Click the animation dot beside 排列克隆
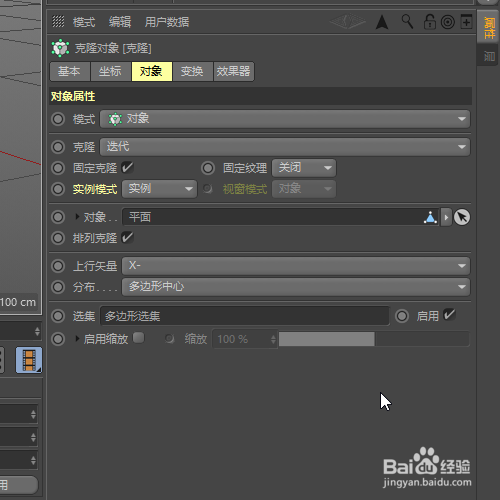 [58, 238]
